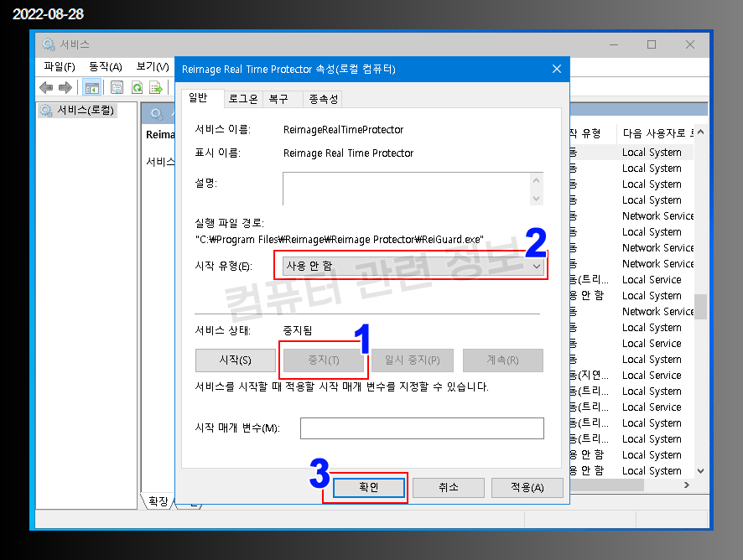Go back with the toolbar back arrow
The width and height of the screenshot is (743, 560).
pos(46,88)
